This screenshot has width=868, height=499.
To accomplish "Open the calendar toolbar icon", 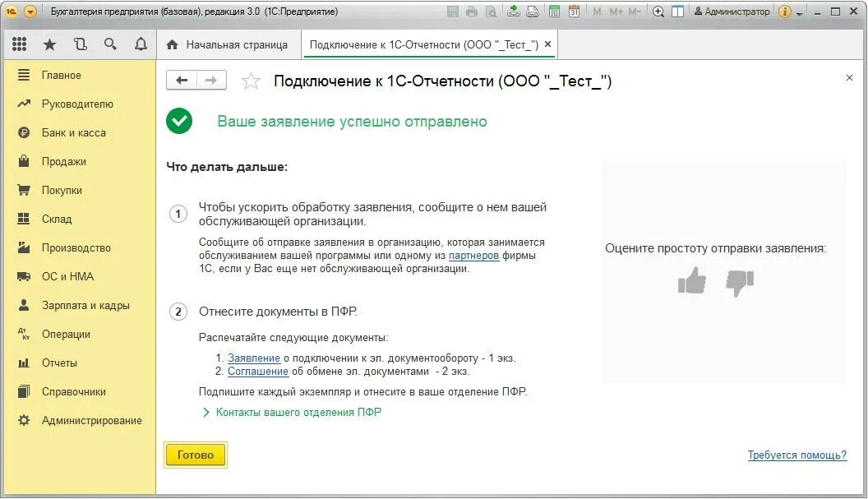I will click(x=575, y=12).
